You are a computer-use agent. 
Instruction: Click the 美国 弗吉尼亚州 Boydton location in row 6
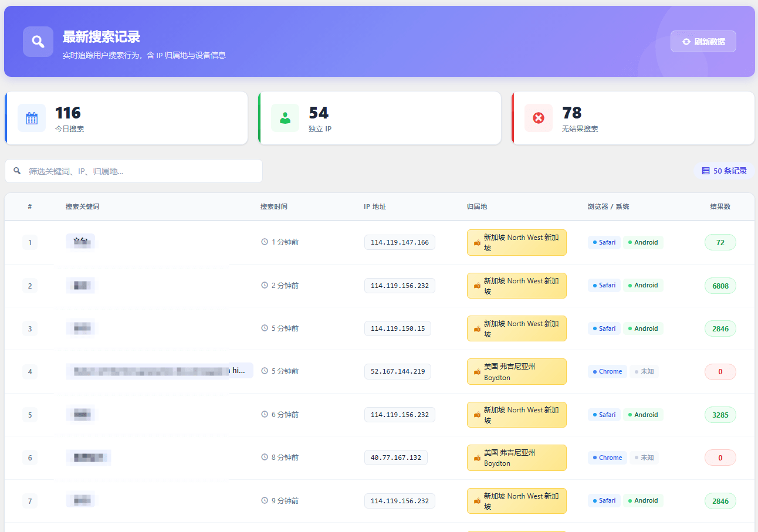(517, 458)
